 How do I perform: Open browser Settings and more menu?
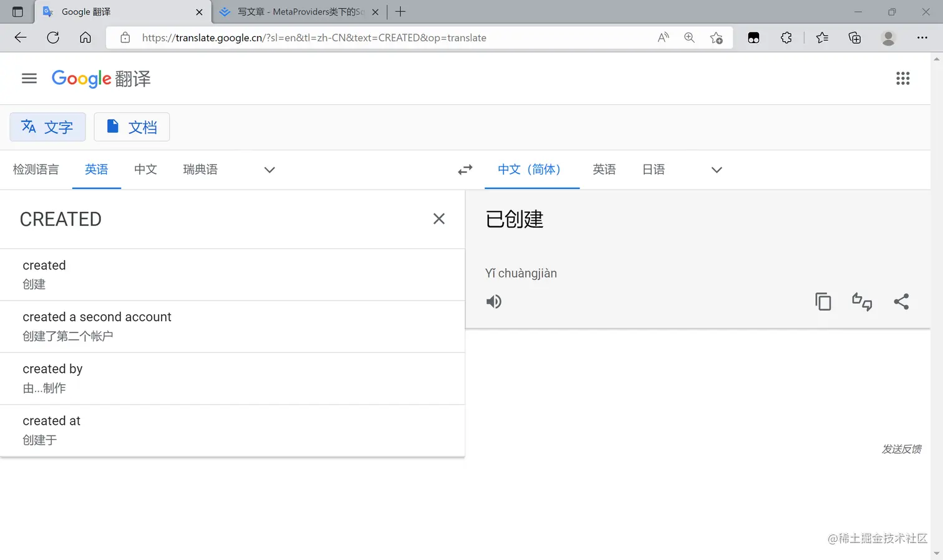tap(922, 37)
